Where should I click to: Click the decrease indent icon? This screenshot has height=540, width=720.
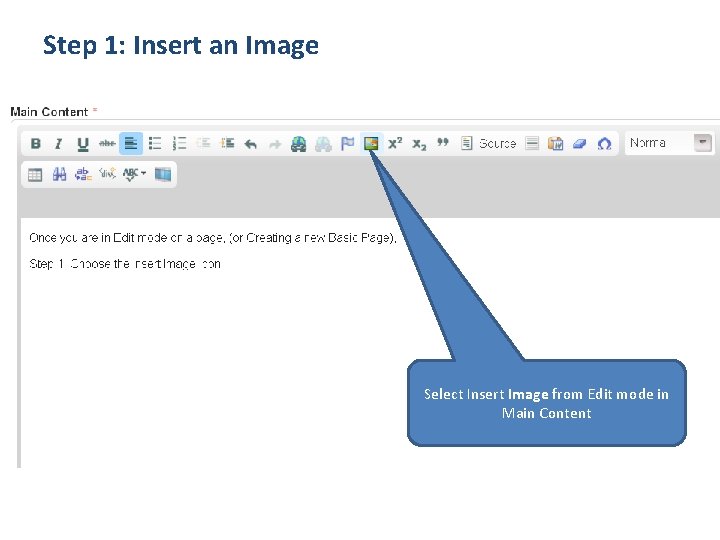pyautogui.click(x=203, y=143)
